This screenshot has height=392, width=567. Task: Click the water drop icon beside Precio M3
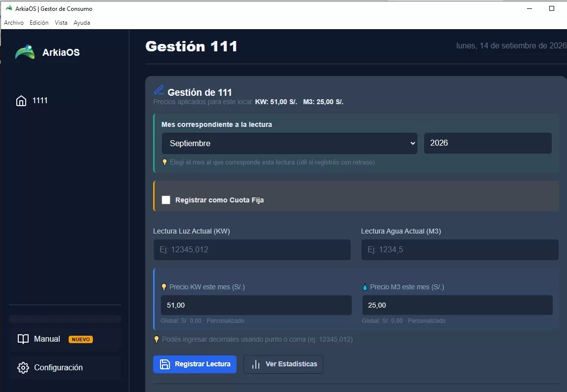[x=365, y=287]
